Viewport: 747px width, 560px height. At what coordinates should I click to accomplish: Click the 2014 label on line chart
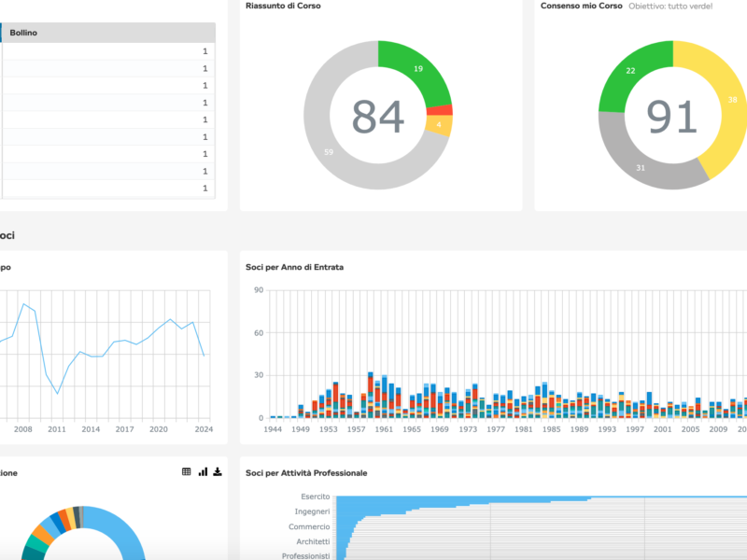tap(91, 429)
